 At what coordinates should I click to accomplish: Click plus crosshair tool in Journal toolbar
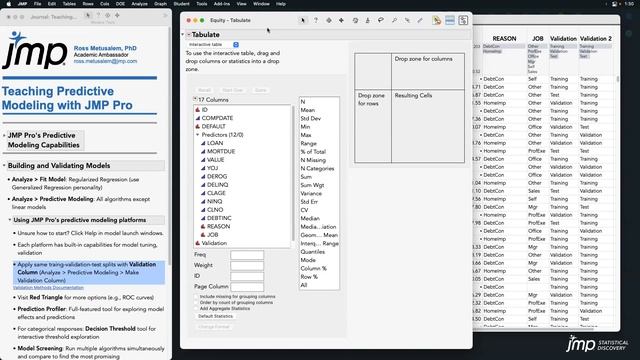118,16
